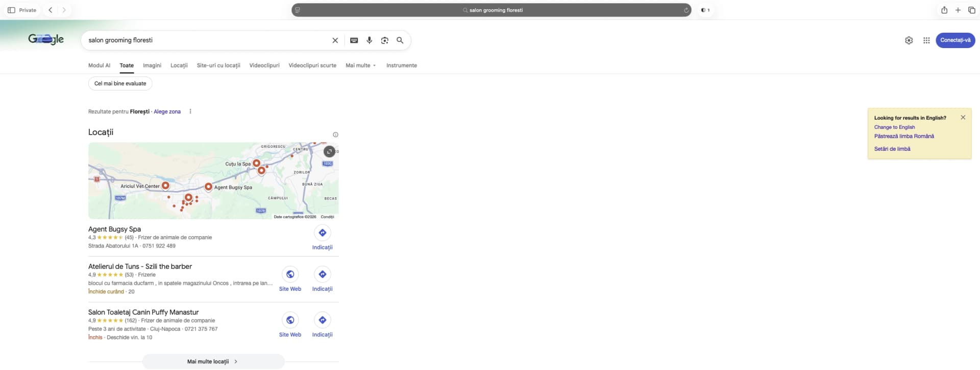Close the language suggestion popup
Viewport: 980px width, 370px height.
pyautogui.click(x=963, y=118)
